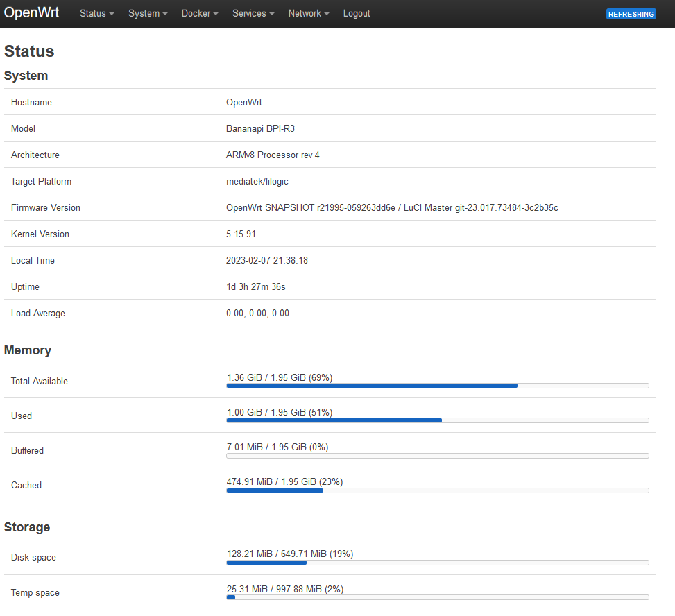
Task: Select kernel version 5.15.91
Action: (x=241, y=234)
